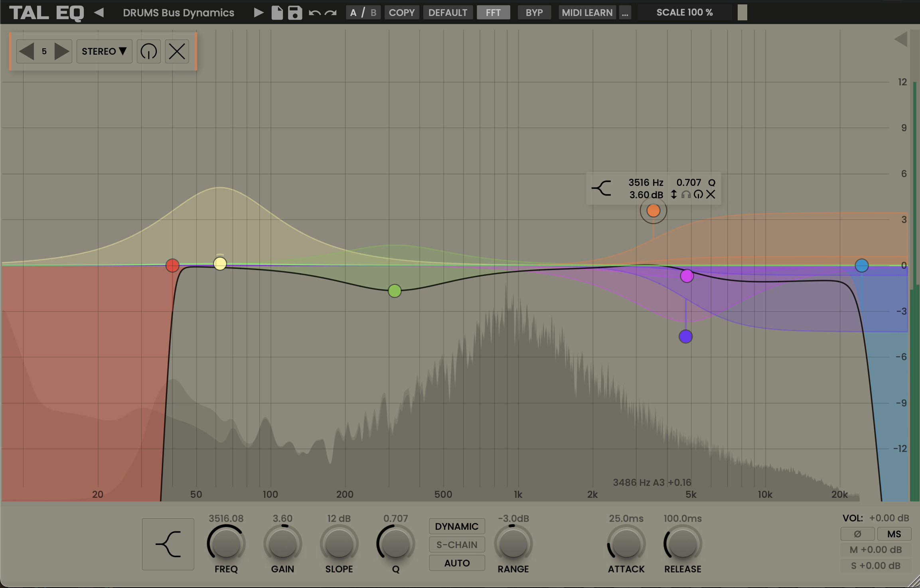Click the COPY button
Screen dimensions: 920x588
(x=401, y=13)
